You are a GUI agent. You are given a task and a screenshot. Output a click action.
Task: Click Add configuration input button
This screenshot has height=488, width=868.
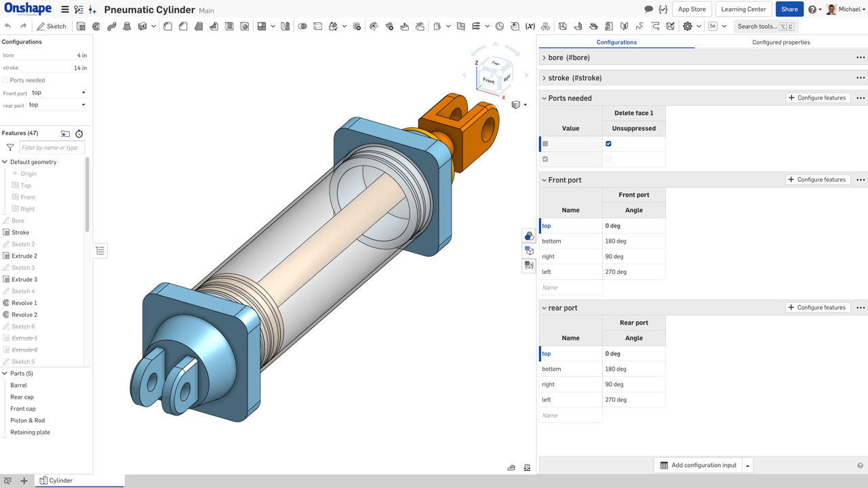pos(698,466)
